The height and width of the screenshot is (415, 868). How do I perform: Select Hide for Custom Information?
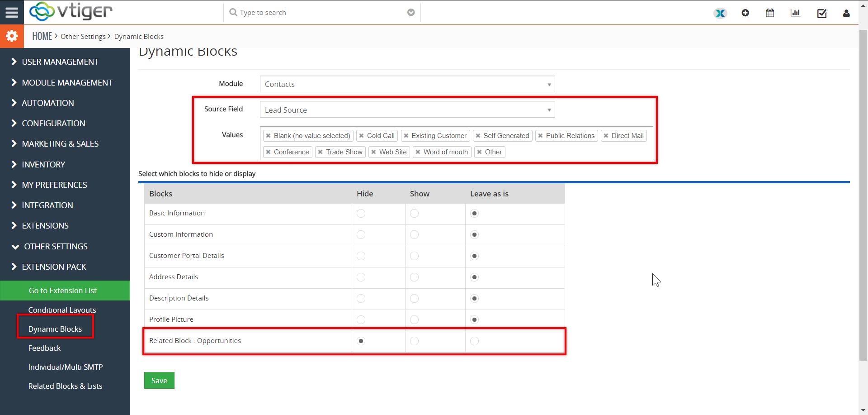[361, 234]
